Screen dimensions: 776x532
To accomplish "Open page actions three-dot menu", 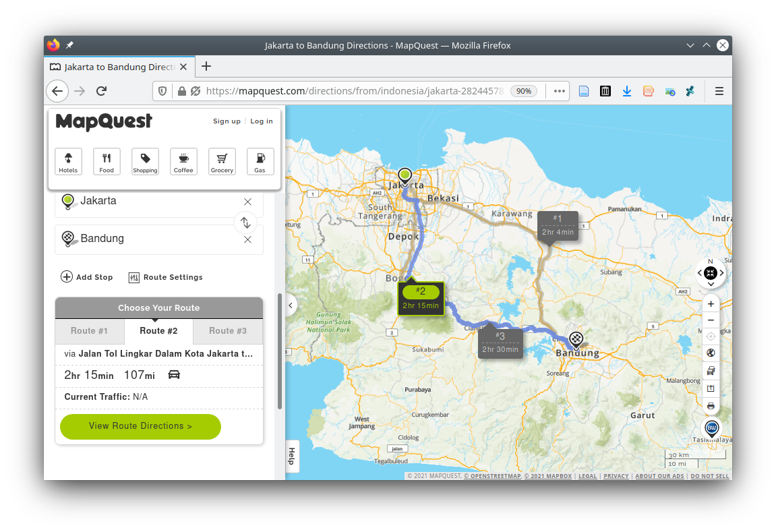I will tap(559, 91).
